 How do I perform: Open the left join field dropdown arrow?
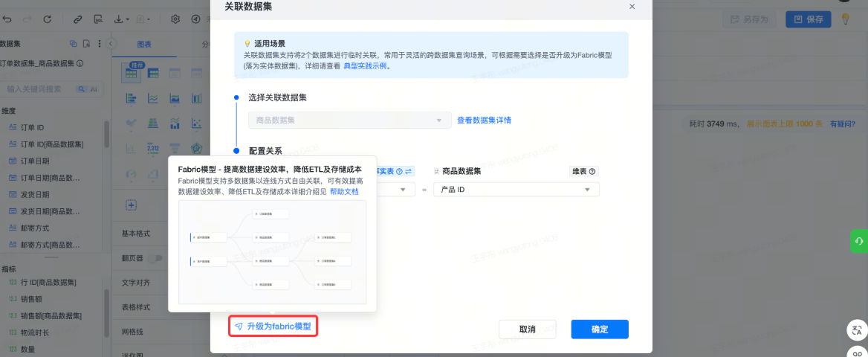(x=404, y=190)
